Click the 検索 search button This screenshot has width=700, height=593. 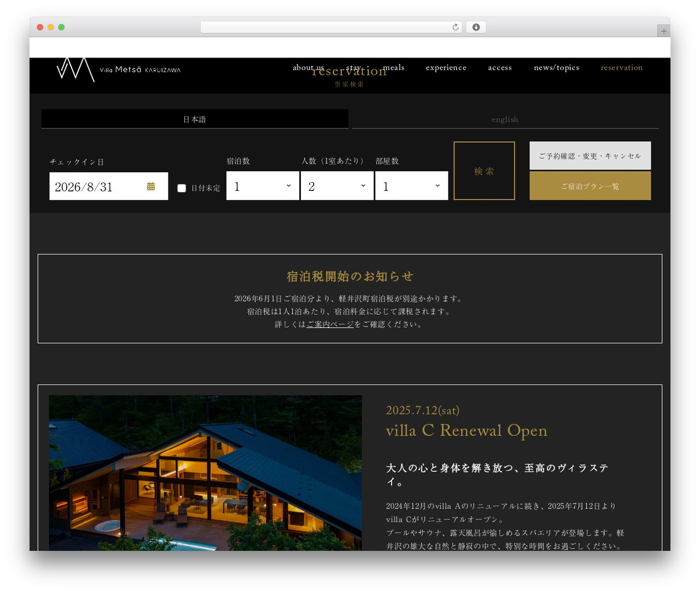point(484,171)
